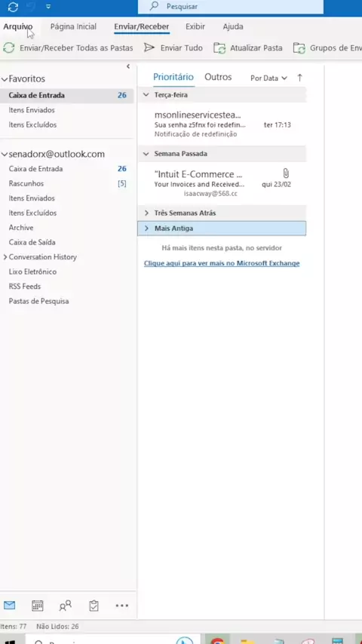Image resolution: width=362 pixels, height=644 pixels.
Task: Switch to the Calendar view icon
Action: [38, 606]
